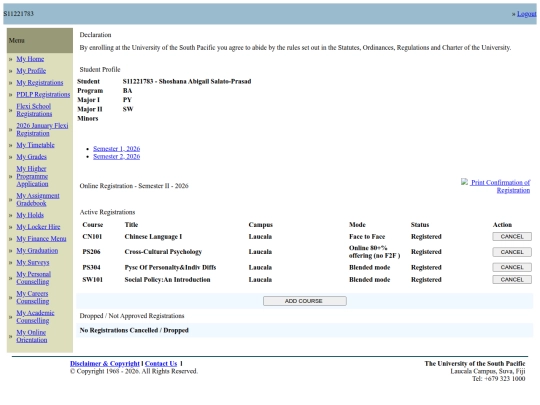Cancel the PS206 Cross-Cultural Psychology registration
540x405 pixels.
pyautogui.click(x=512, y=252)
